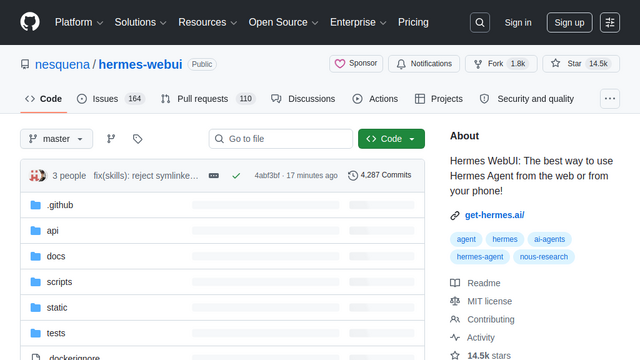The width and height of the screenshot is (640, 360).
Task: Click the GitHub logo icon
Action: tap(30, 22)
